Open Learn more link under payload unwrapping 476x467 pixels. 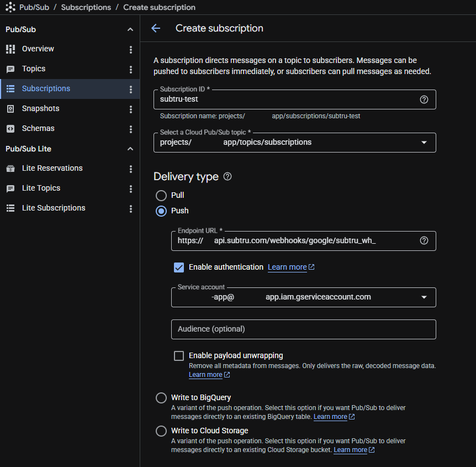coord(209,375)
